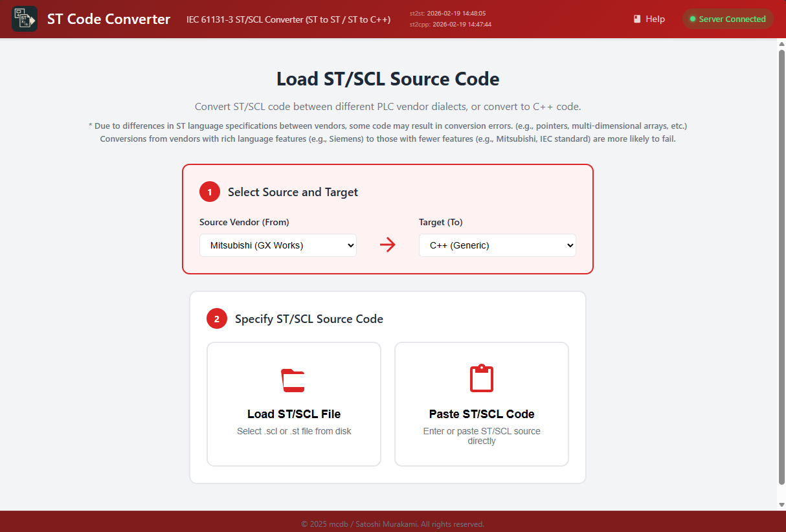Image resolution: width=786 pixels, height=532 pixels.
Task: Click the IEC 61131-3 subtitle text
Action: click(287, 19)
